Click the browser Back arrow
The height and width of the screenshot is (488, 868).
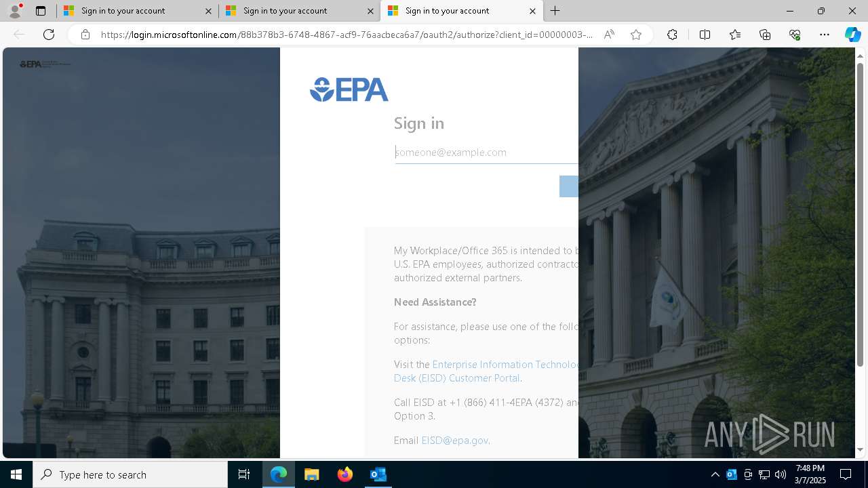pyautogui.click(x=19, y=35)
